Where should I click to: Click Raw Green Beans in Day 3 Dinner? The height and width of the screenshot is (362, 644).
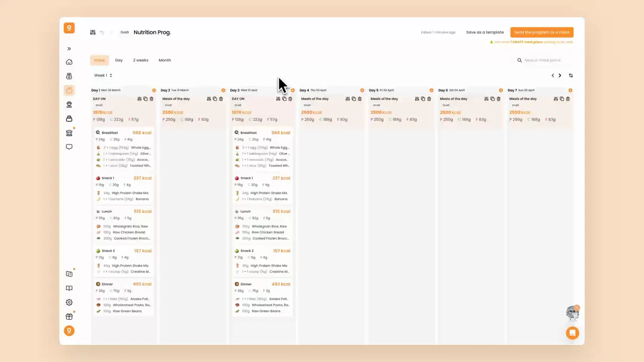(266, 311)
